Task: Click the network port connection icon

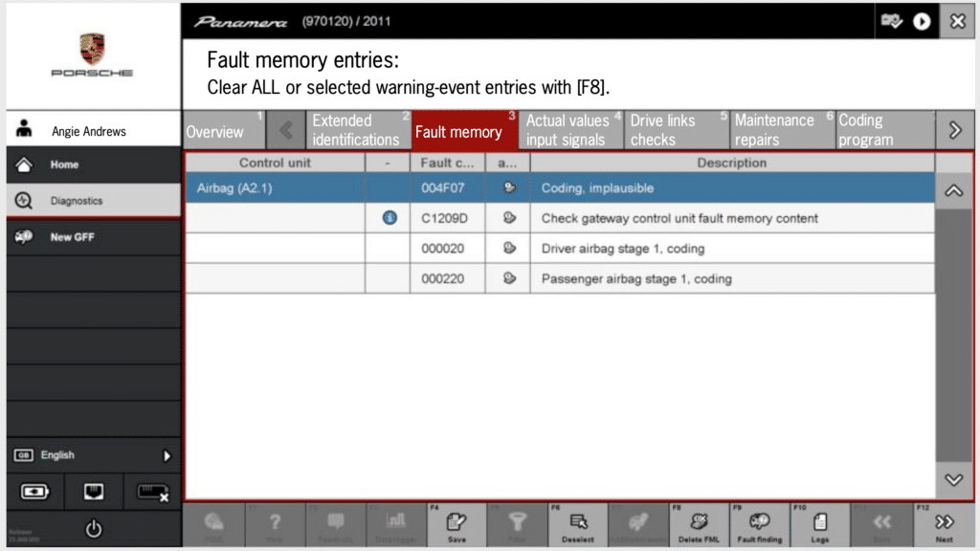Action: click(x=94, y=492)
